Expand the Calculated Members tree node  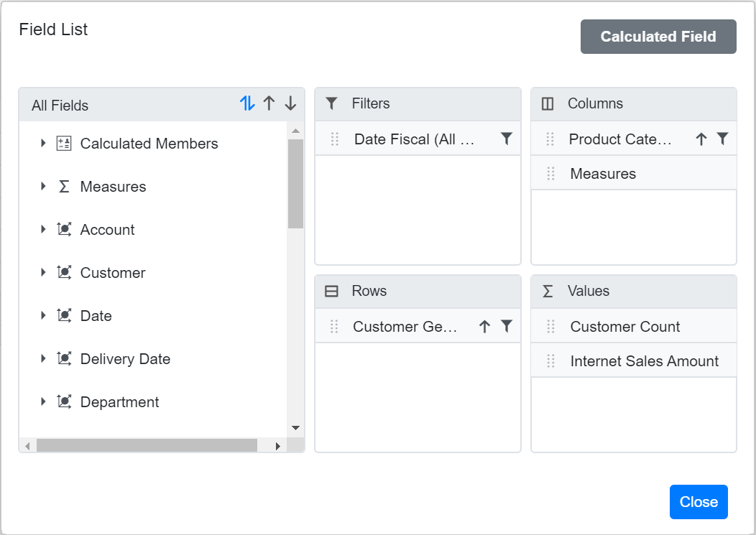(43, 143)
